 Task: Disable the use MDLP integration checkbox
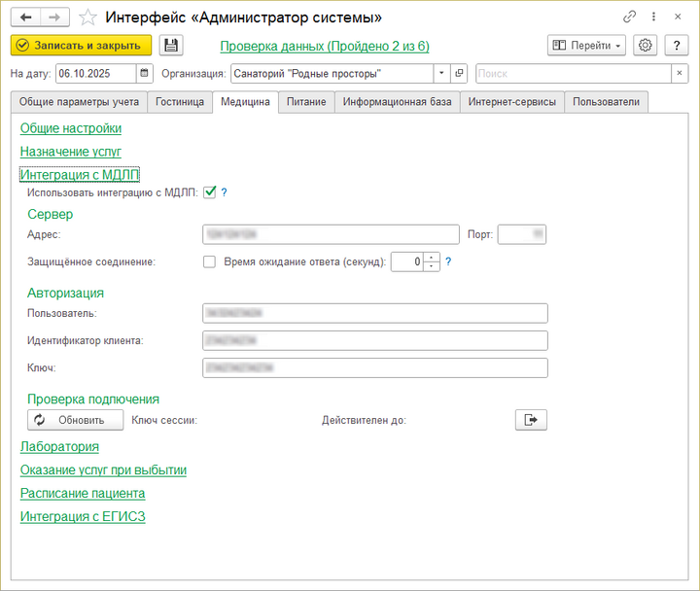coord(208,192)
